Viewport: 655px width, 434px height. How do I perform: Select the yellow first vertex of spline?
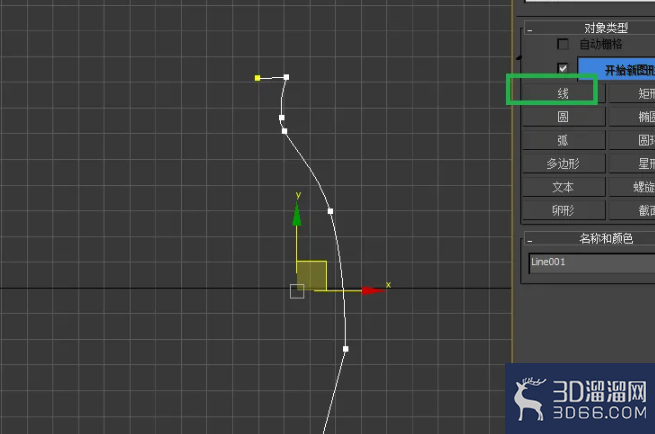pos(257,78)
